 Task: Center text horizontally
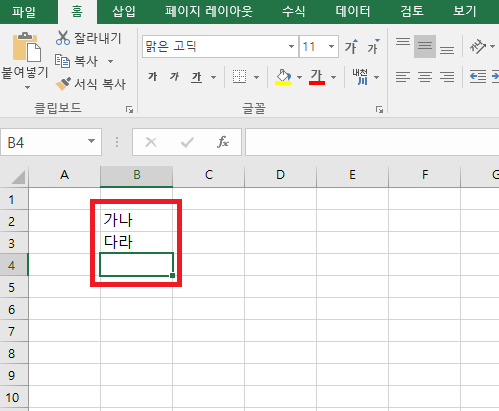pyautogui.click(x=425, y=77)
